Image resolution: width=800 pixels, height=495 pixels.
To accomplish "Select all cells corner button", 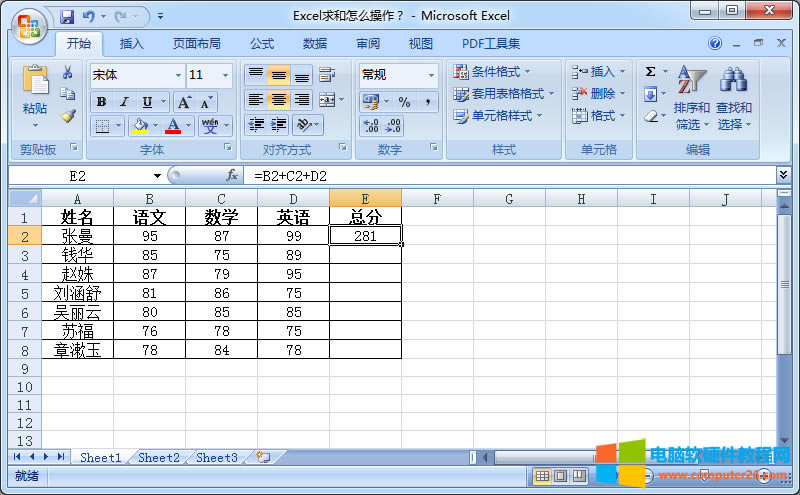I will [25, 198].
